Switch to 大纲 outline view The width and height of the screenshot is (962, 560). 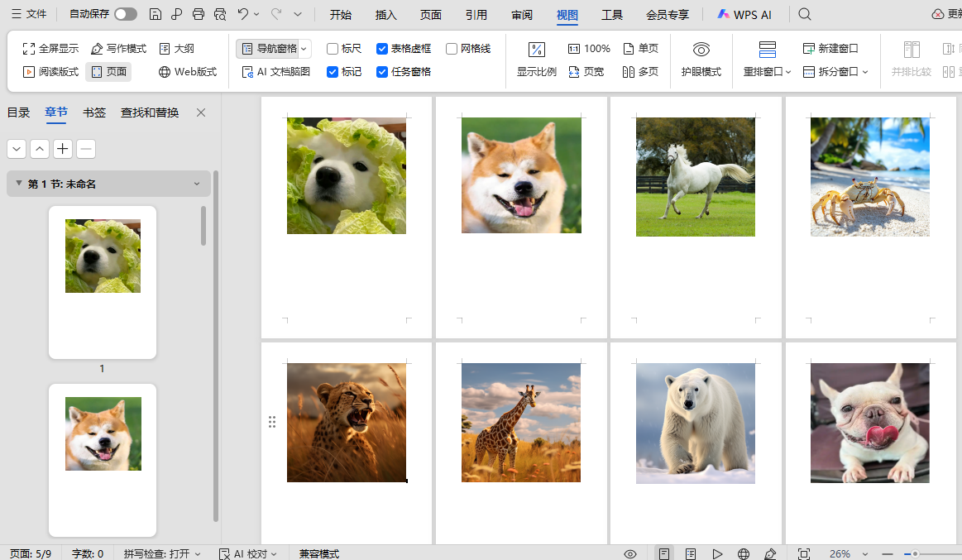(177, 49)
